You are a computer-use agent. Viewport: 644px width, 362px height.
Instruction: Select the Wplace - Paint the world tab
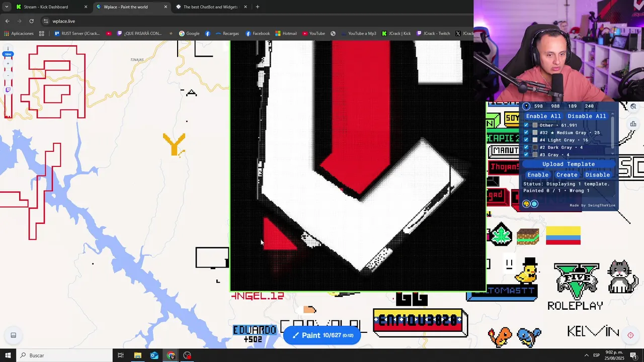(x=132, y=7)
